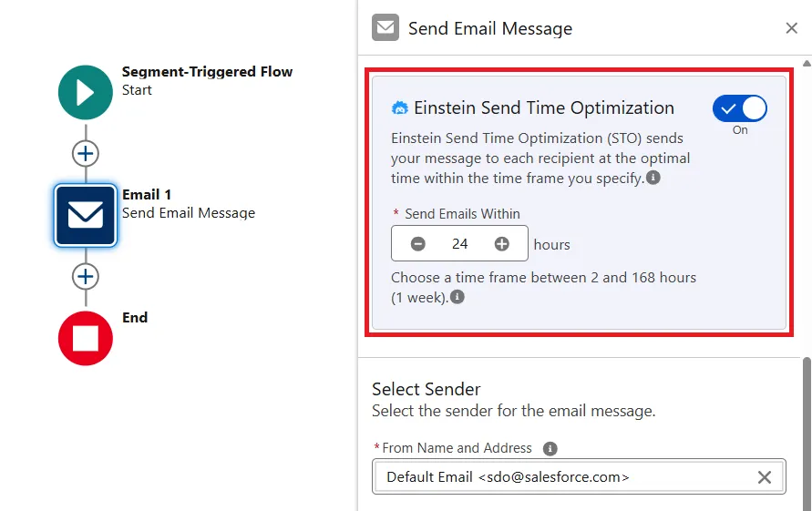
Task: Clear the Default Email sender selection
Action: (x=764, y=477)
